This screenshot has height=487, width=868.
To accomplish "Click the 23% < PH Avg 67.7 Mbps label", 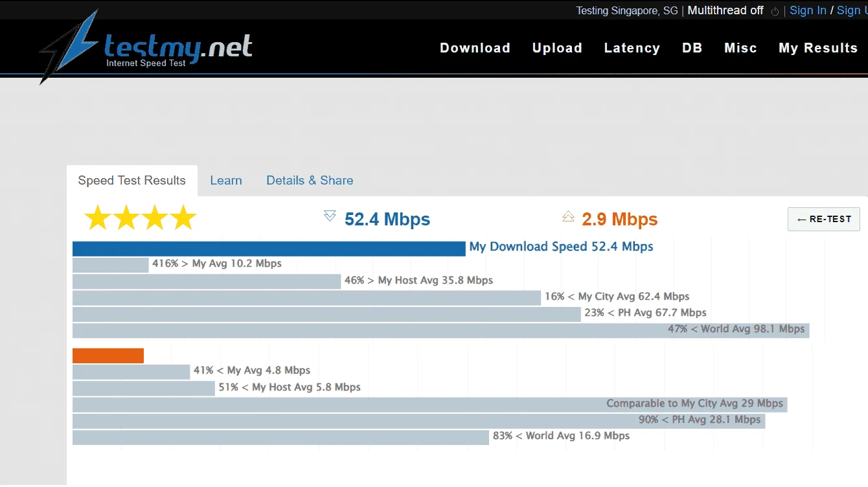I will [645, 313].
